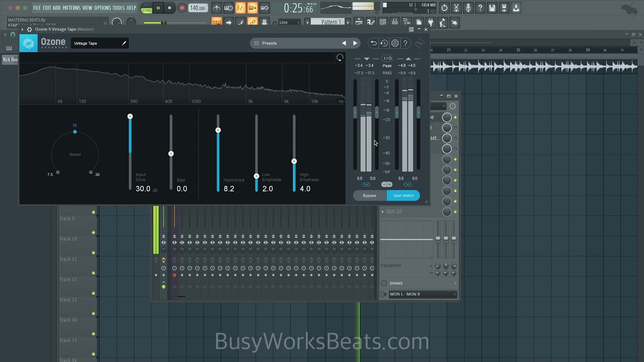Select the 30 speed option on Speed dial
Screen dimensions: 644x362
click(x=91, y=172)
